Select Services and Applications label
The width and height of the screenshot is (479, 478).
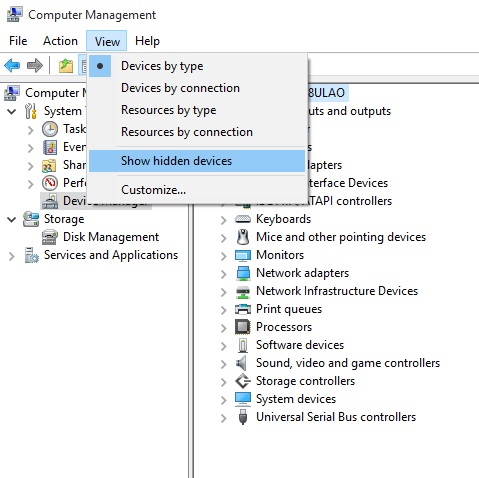pos(111,255)
